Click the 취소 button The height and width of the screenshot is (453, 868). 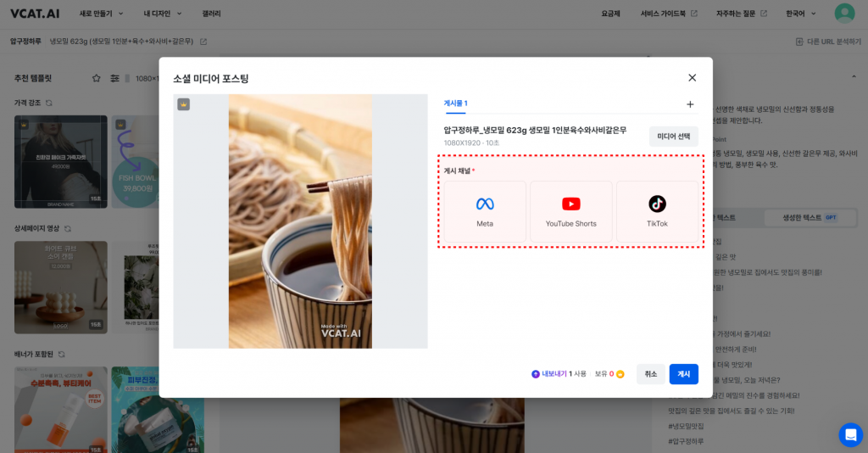click(650, 374)
